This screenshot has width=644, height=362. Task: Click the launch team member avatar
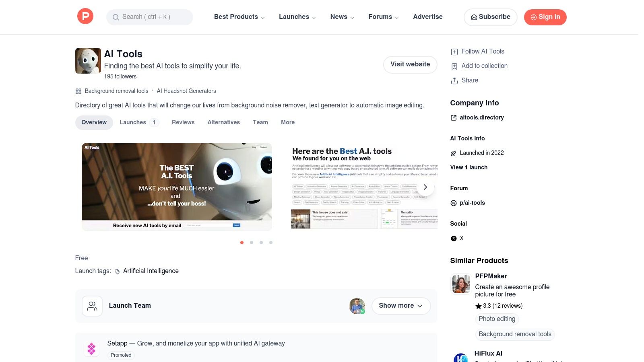(x=357, y=306)
